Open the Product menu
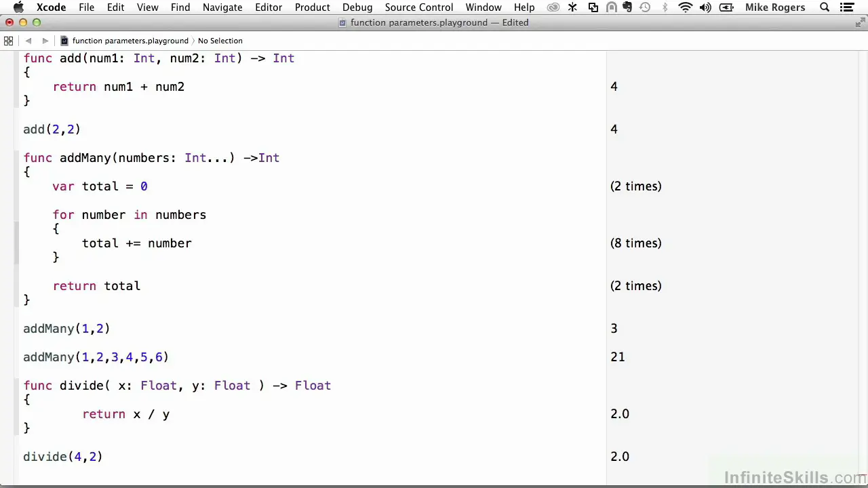The image size is (868, 488). click(x=313, y=7)
